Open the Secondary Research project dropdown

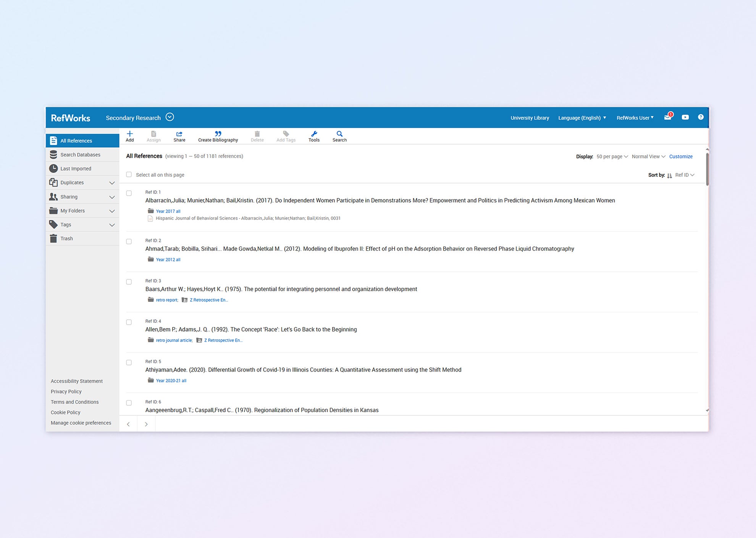(x=170, y=117)
